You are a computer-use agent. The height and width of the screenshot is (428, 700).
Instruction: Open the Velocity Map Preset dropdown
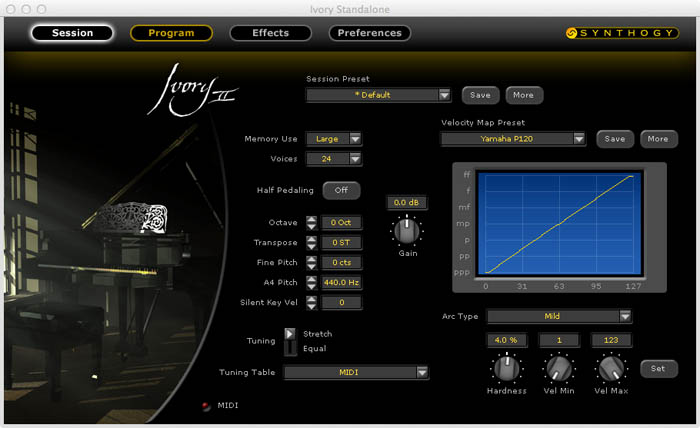513,139
